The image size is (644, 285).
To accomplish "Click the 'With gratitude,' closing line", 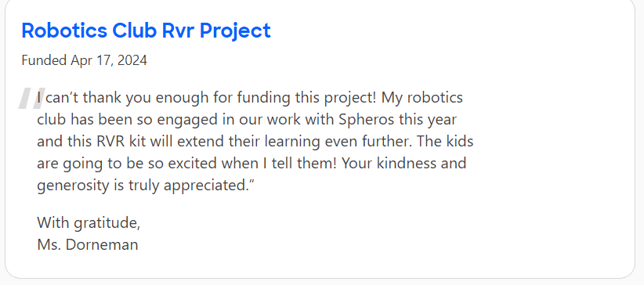I will pyautogui.click(x=89, y=223).
